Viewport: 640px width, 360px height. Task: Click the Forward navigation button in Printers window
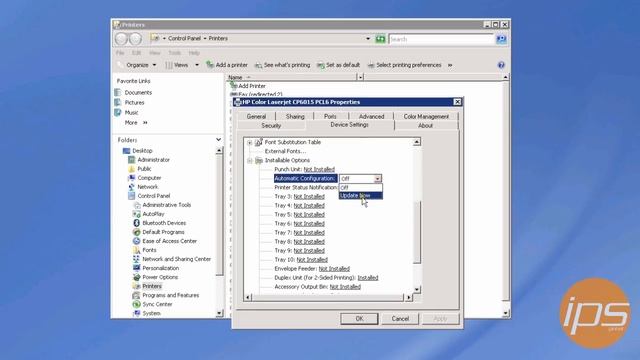point(135,39)
